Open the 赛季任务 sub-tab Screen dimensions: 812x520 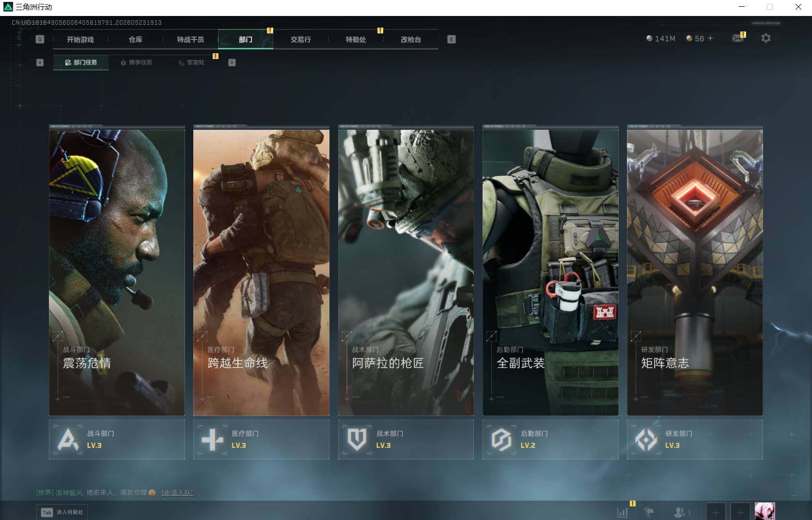136,62
